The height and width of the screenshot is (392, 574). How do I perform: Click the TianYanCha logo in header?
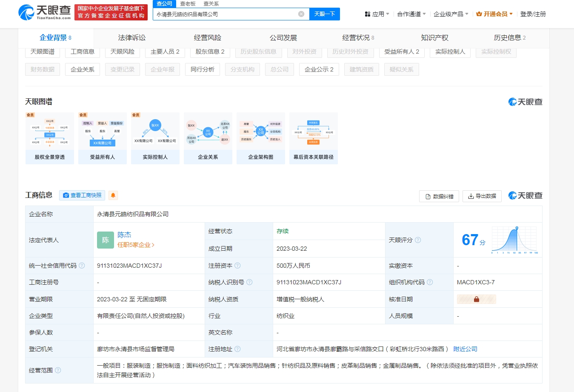pos(45,12)
